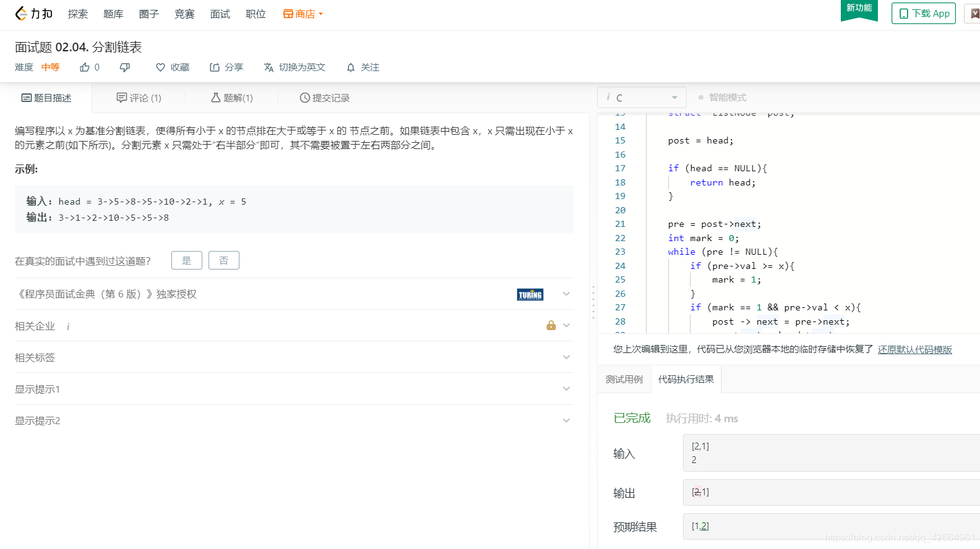
Task: Click code line 'int mark = 0;'
Action: click(703, 238)
